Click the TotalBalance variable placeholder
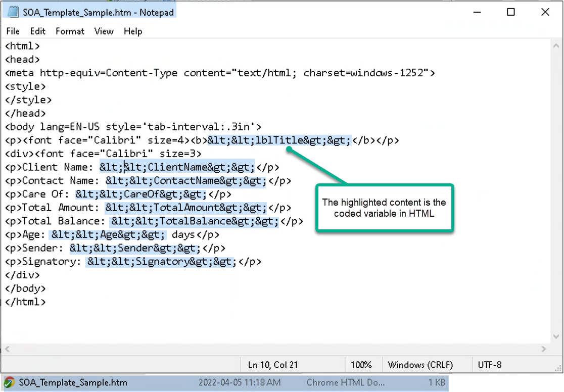The image size is (564, 392). coord(195,221)
